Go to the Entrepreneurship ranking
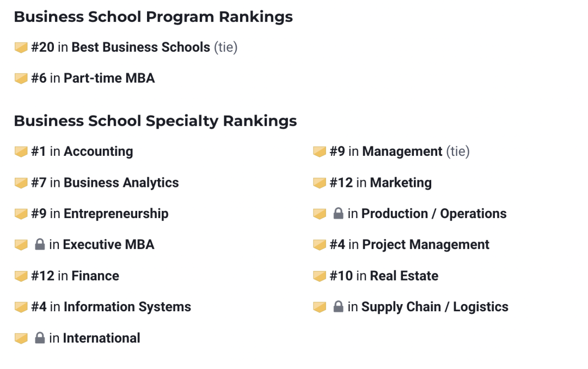Screen dimensions: 588x369 116,214
